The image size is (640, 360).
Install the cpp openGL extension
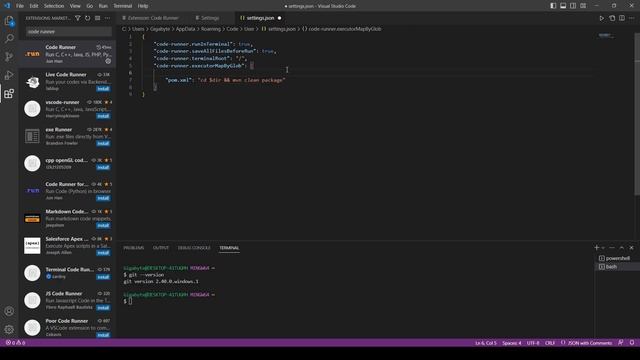pyautogui.click(x=103, y=167)
